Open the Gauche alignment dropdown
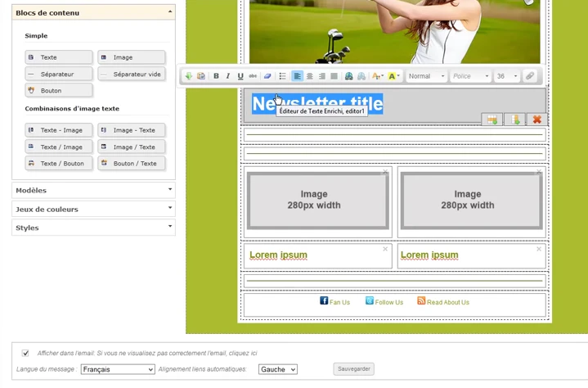 278,369
